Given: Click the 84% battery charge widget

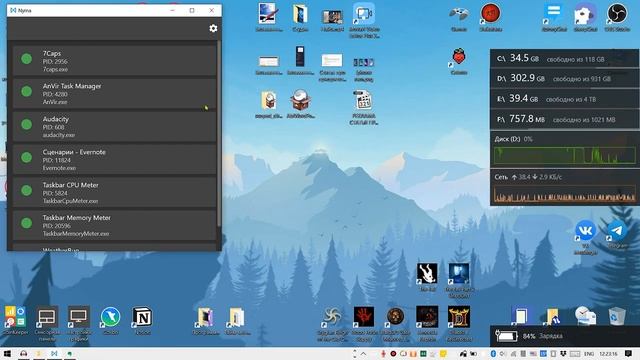Looking at the screenshot, I should (564, 336).
